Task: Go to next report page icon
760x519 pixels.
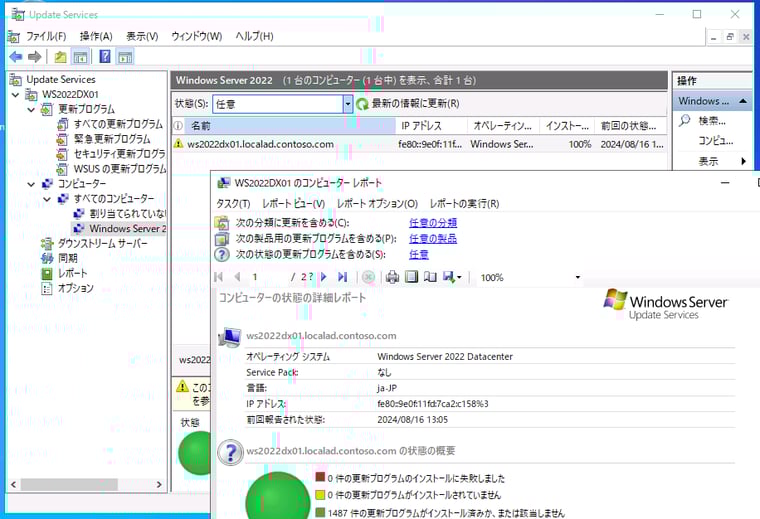Action: click(x=324, y=277)
